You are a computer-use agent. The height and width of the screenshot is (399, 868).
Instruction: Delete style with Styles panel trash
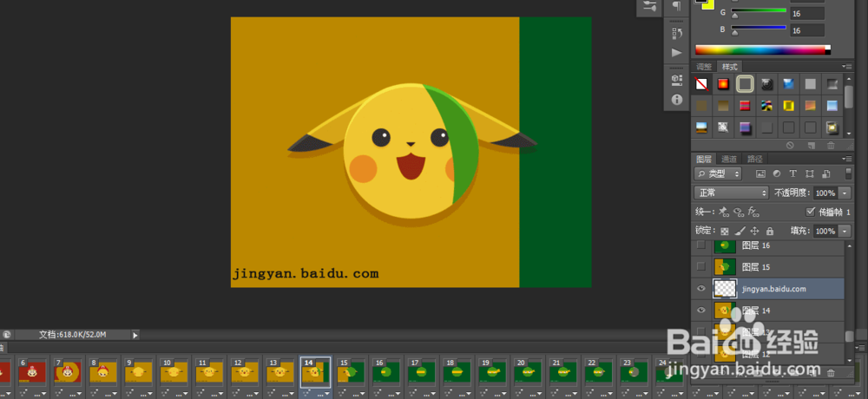pos(831,145)
